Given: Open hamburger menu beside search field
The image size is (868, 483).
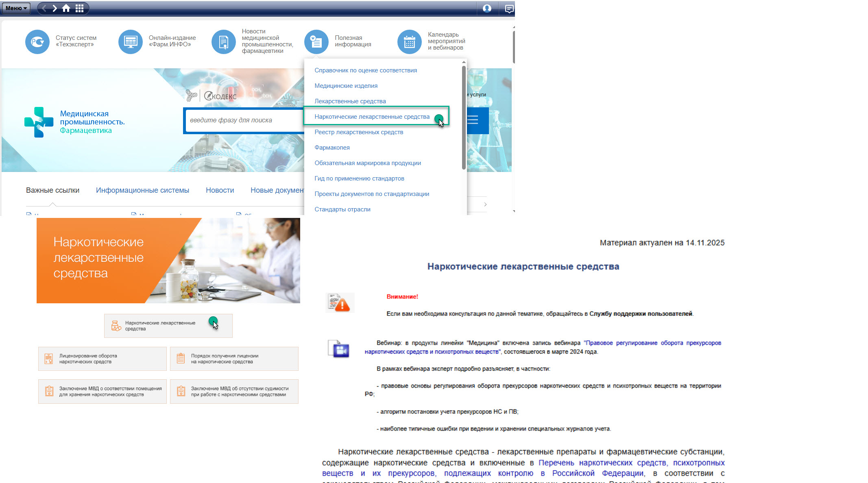Looking at the screenshot, I should (x=473, y=120).
